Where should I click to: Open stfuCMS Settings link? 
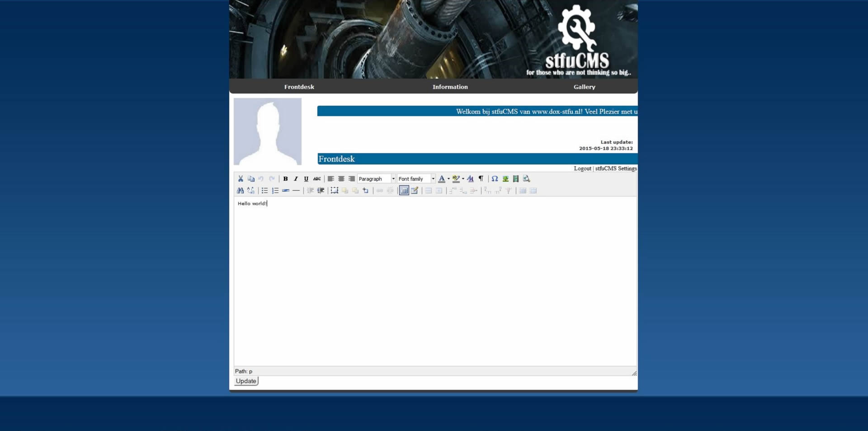(x=616, y=169)
